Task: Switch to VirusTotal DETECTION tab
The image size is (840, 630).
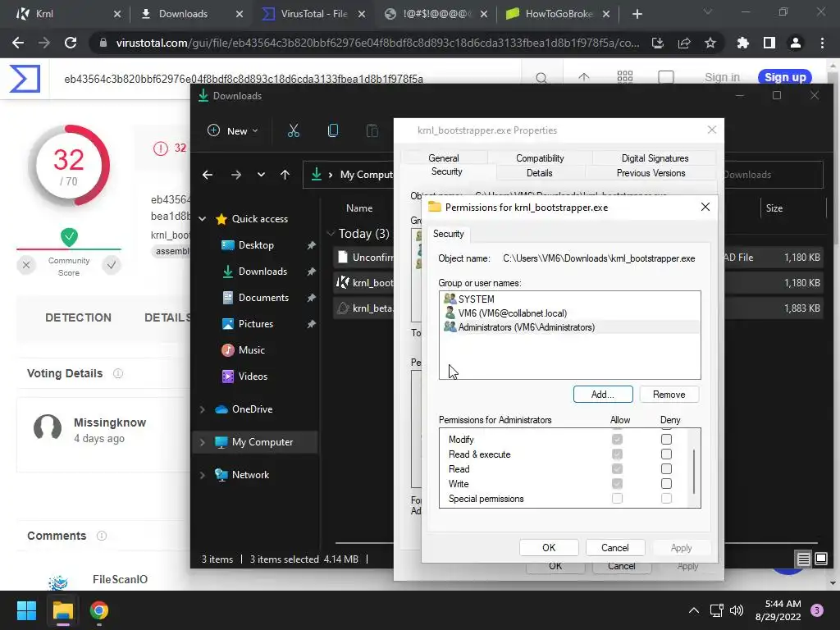Action: 78,317
